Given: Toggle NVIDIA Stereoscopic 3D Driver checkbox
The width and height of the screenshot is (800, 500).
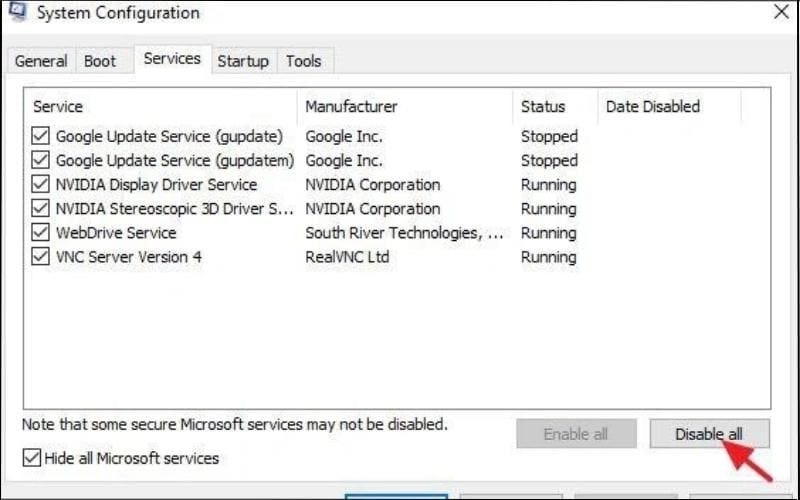Looking at the screenshot, I should point(41,209).
